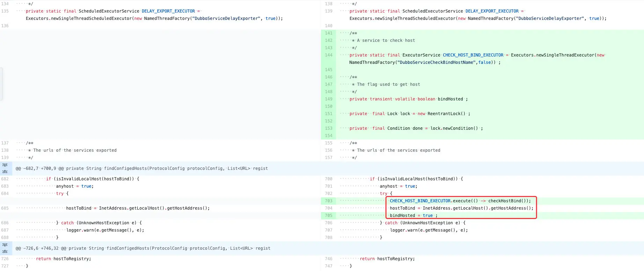644x271 pixels.
Task: Expand up in the -726,6 +746,32 hunk header
Action: (x=5, y=251)
